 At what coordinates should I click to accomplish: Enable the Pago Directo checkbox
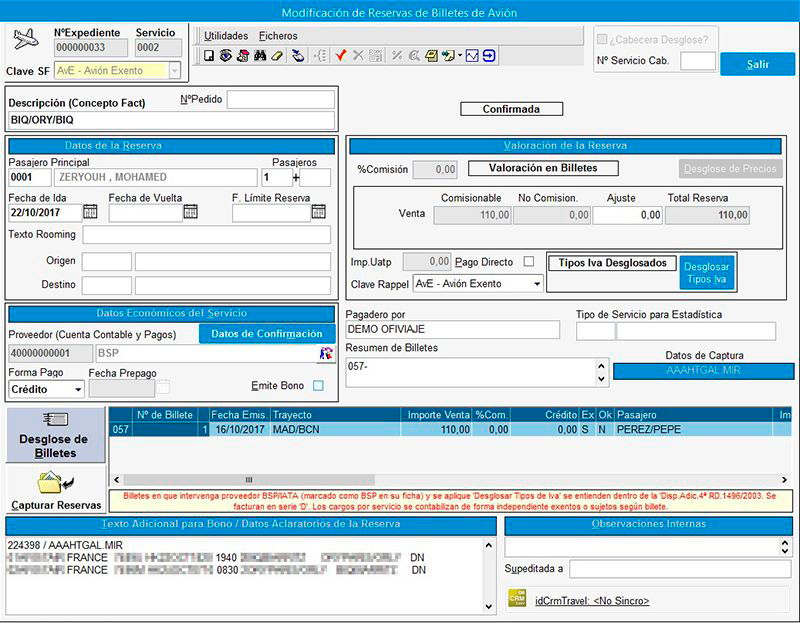[529, 262]
